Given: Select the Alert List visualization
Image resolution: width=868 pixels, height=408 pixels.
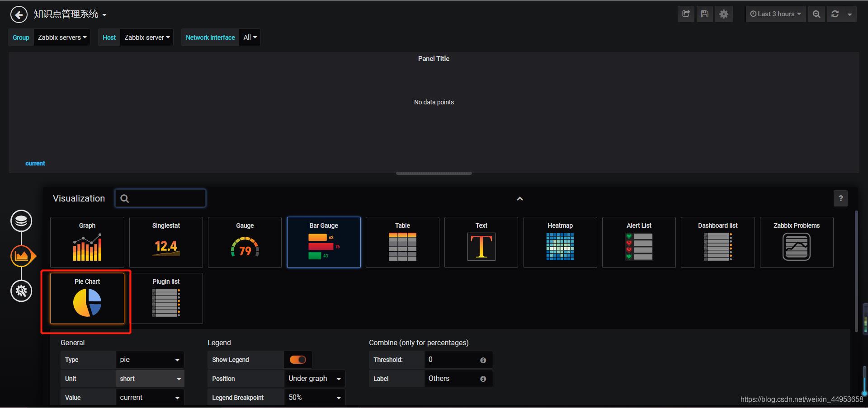Looking at the screenshot, I should click(x=639, y=242).
